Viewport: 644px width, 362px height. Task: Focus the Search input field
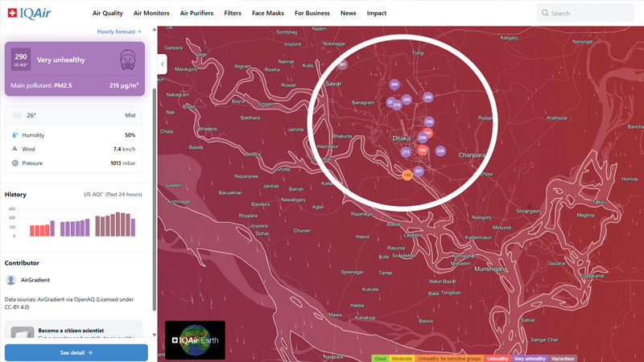pos(585,13)
